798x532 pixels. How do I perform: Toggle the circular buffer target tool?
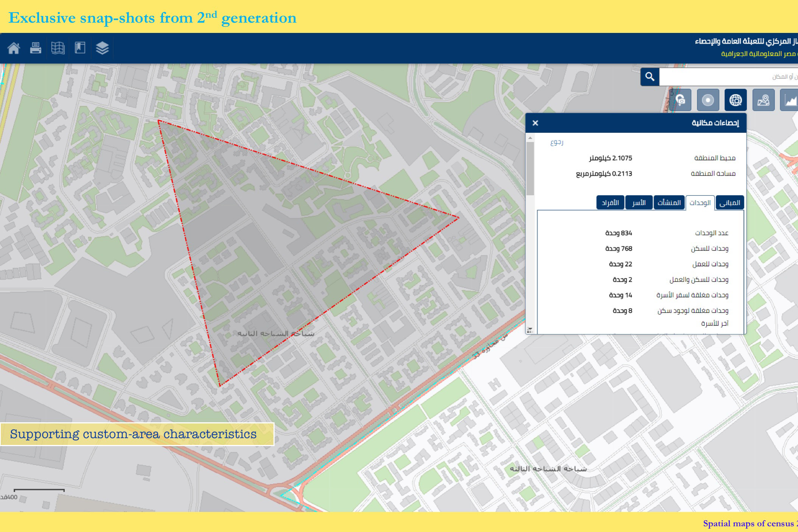708,100
